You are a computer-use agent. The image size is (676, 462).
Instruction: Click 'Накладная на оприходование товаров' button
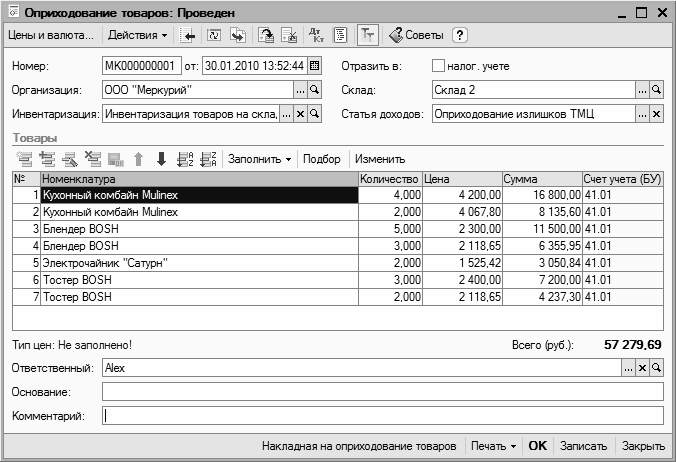[x=359, y=446]
